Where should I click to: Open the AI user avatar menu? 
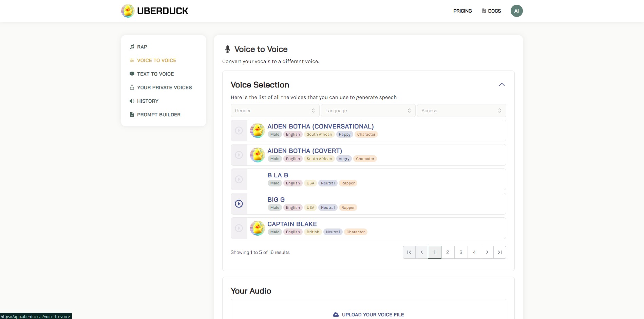(x=516, y=11)
